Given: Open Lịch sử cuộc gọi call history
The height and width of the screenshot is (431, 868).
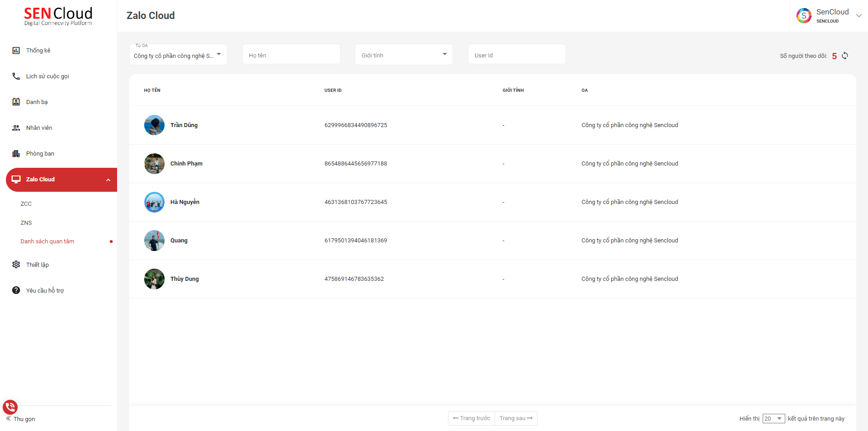Looking at the screenshot, I should (x=47, y=76).
